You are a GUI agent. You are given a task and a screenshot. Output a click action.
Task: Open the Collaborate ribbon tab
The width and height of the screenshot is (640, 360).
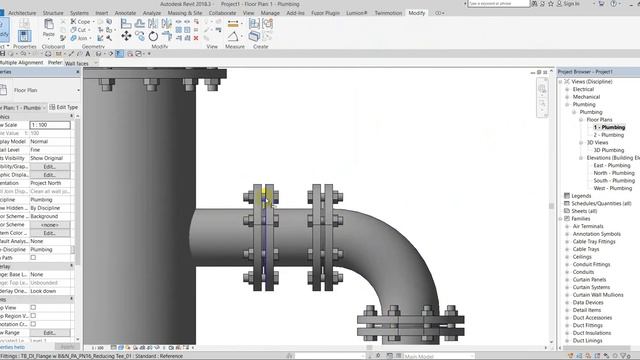coord(222,13)
